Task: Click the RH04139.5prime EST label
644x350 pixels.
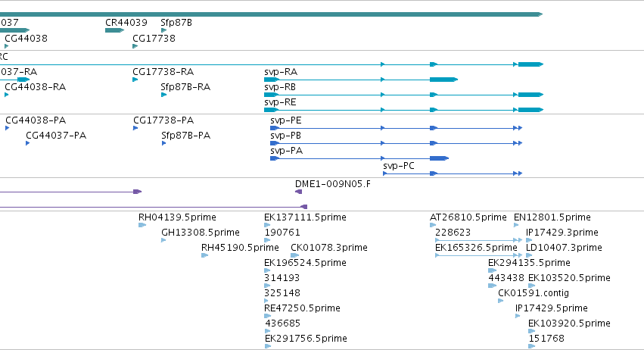Action: point(177,217)
